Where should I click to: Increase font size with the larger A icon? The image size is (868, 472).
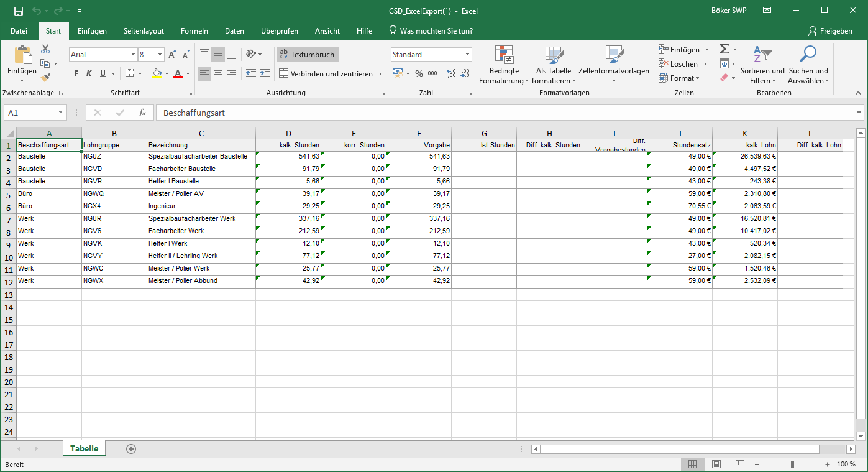pos(172,55)
